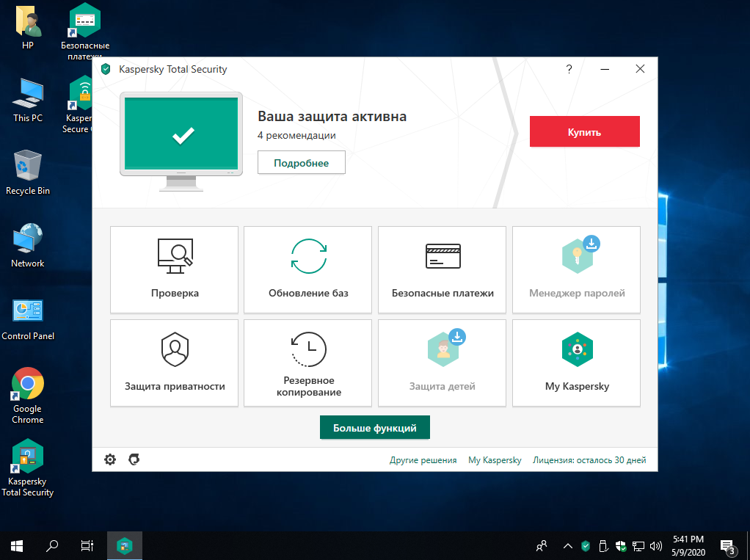Expand hidden tray icons chevron
Screen dimensions: 750x560
pyautogui.click(x=568, y=545)
